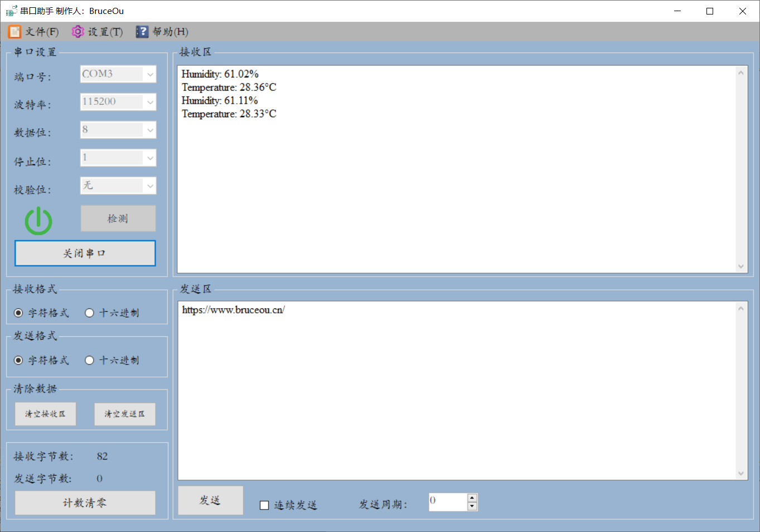
Task: Click the https://www.bruceou.cn/ text
Action: point(234,310)
